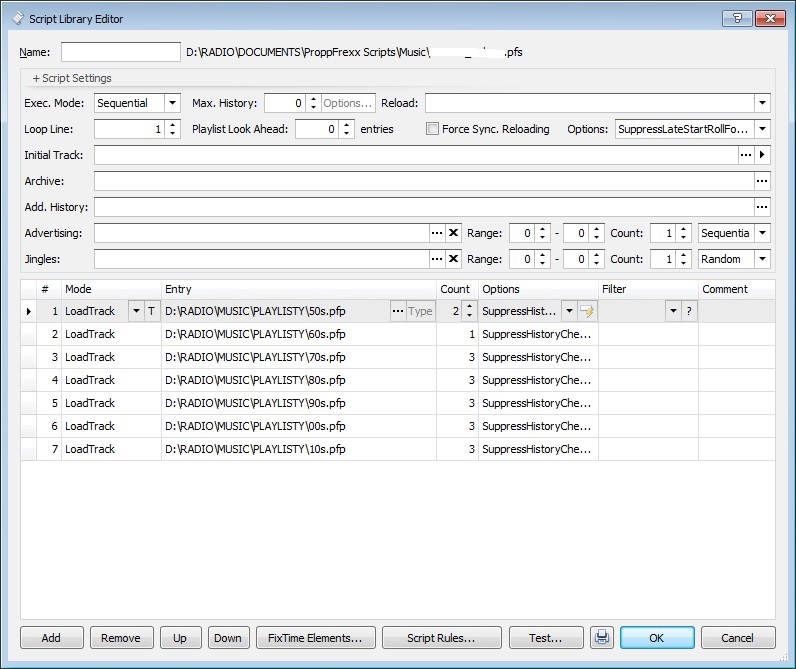Image resolution: width=796 pixels, height=669 pixels.
Task: Browse for Initial Track using ellipsis icon
Action: (745, 155)
